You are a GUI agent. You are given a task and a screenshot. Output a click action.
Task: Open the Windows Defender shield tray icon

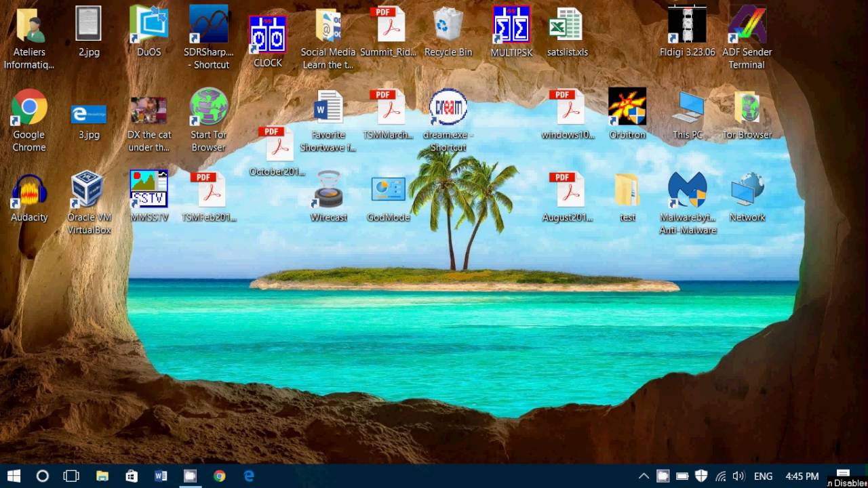701,476
